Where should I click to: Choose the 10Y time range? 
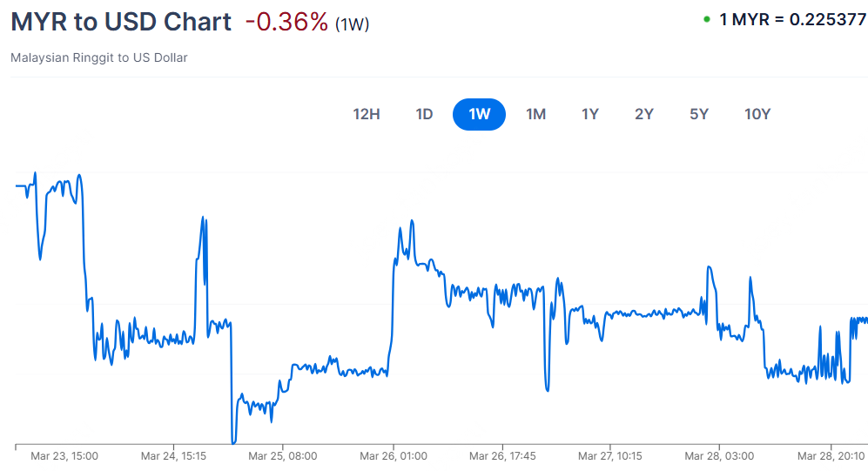[757, 114]
